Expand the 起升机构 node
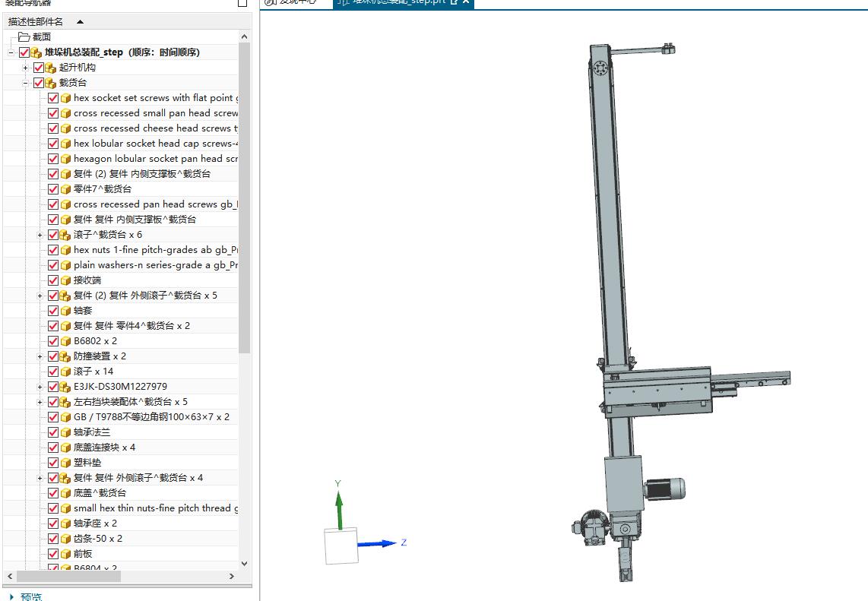This screenshot has width=868, height=601. (x=26, y=68)
